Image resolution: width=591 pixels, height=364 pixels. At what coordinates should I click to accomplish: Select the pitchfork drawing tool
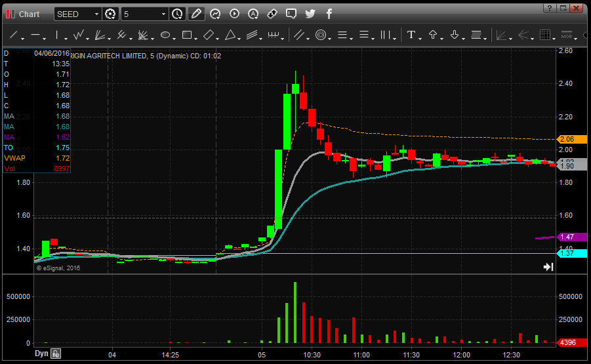[x=121, y=35]
